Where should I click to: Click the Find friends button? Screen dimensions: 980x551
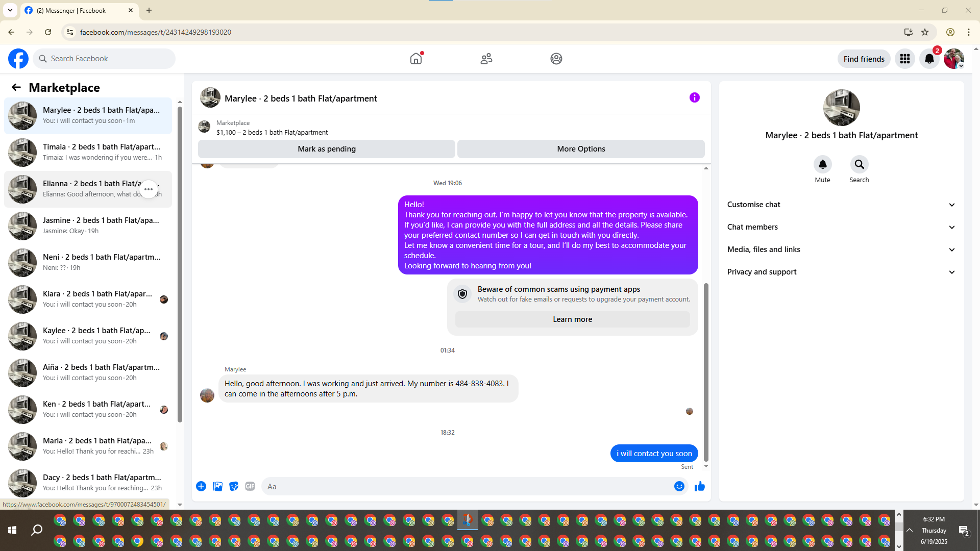[864, 59]
